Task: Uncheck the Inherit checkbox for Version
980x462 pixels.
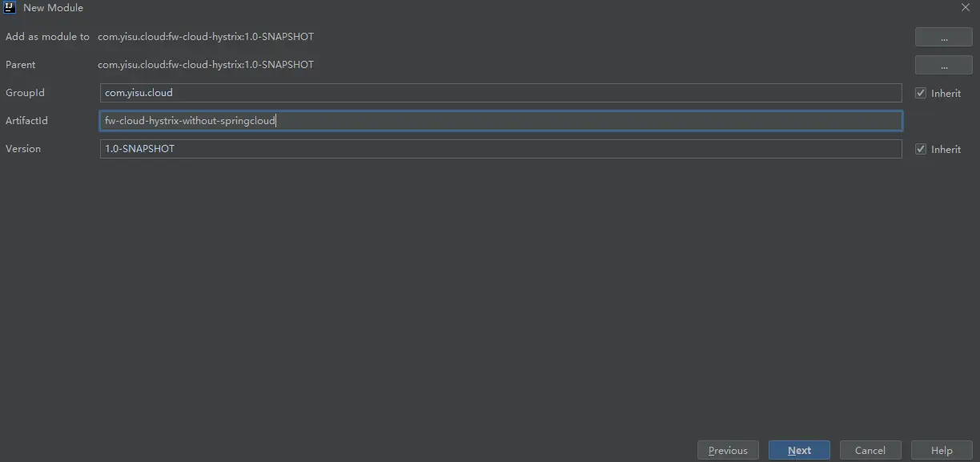Action: (x=921, y=149)
